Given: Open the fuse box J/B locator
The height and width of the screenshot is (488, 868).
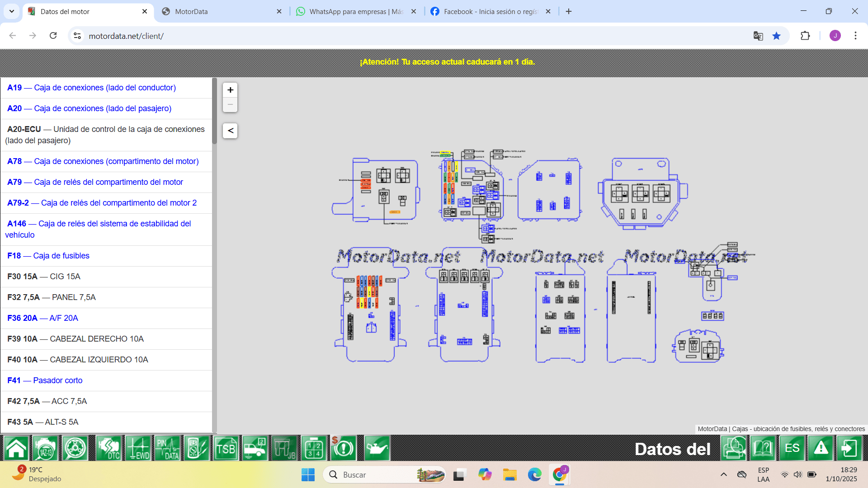Looking at the screenshot, I should 285,448.
